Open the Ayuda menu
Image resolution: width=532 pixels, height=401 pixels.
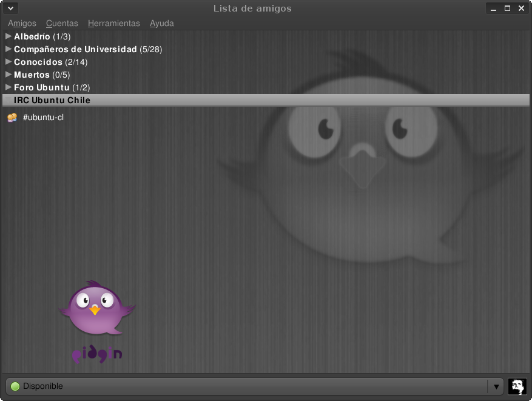click(162, 23)
